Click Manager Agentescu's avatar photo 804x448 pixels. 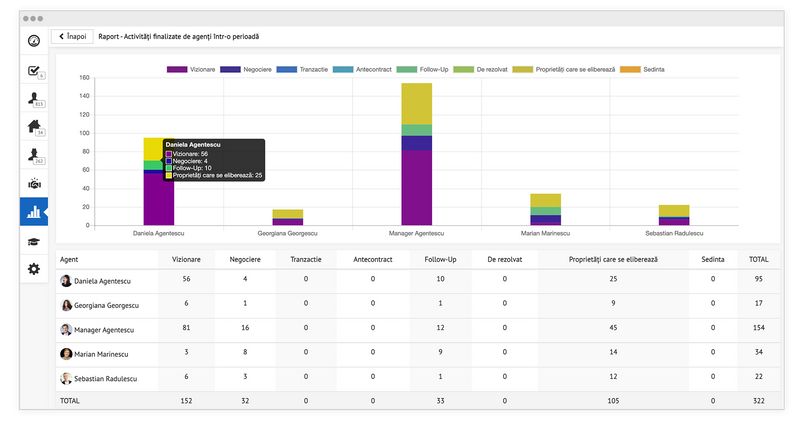coord(66,330)
